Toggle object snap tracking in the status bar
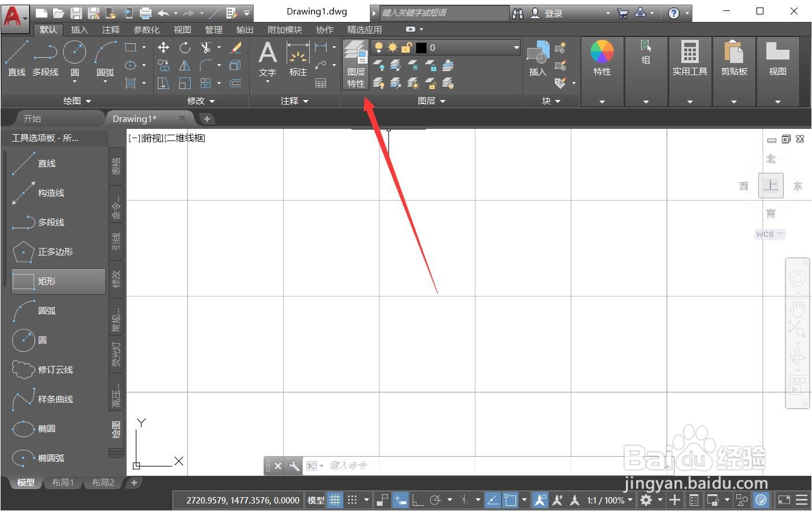 (x=492, y=500)
